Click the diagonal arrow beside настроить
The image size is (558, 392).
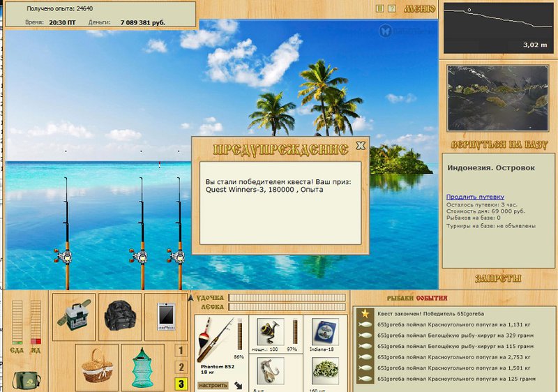point(239,385)
